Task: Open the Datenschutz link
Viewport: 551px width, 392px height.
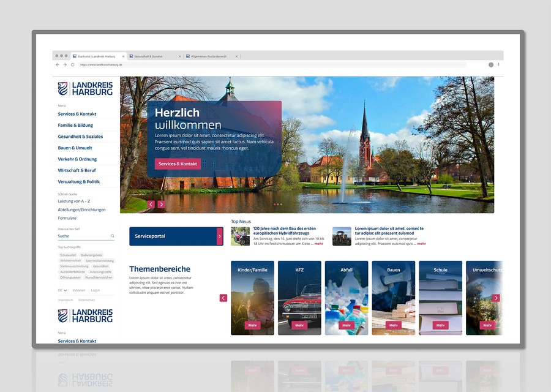Action: [86, 300]
